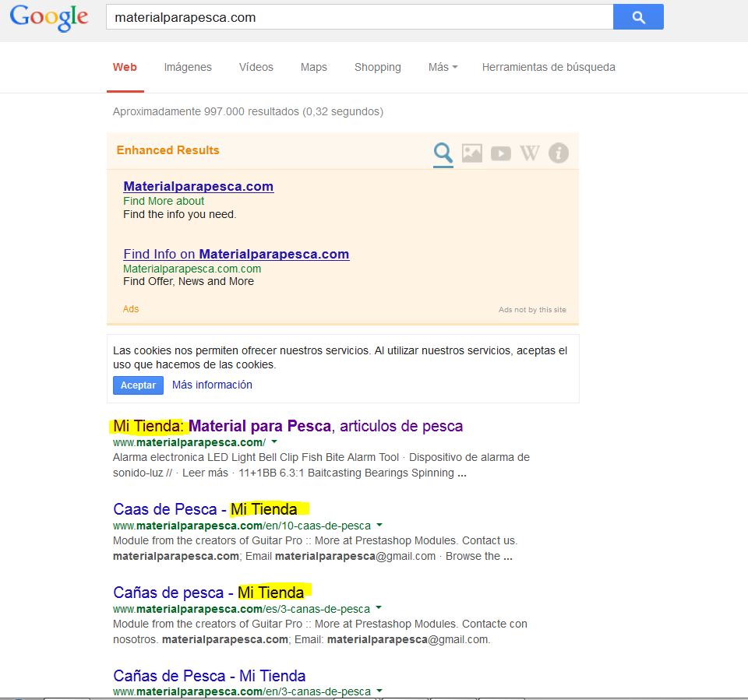Select Enhanced Results images icon
748x700 pixels.
pos(472,153)
